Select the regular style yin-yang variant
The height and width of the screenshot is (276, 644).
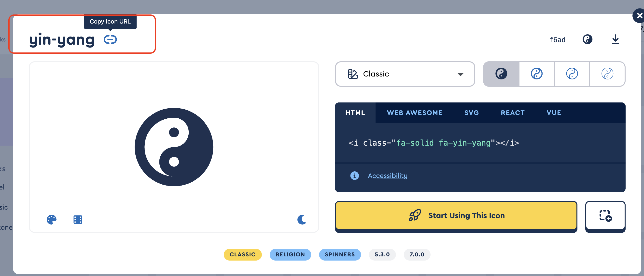536,74
